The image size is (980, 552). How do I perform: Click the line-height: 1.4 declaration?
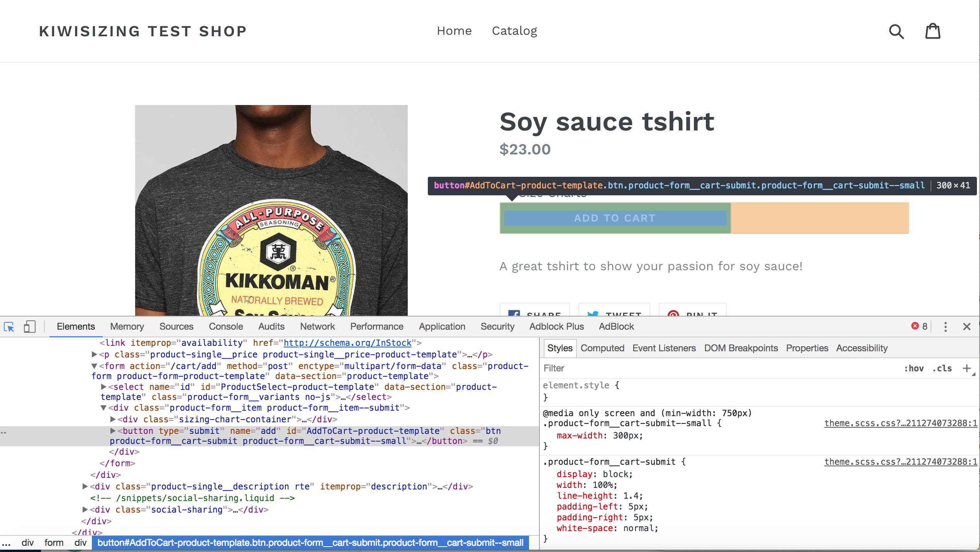(600, 496)
